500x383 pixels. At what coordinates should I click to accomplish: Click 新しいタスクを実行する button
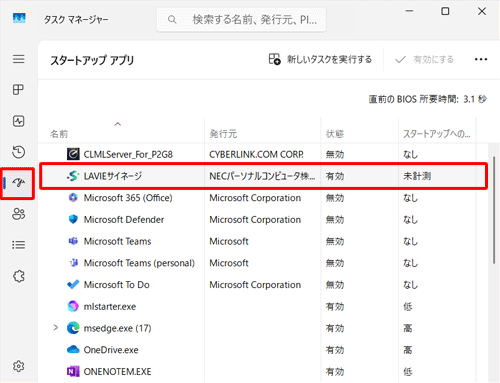pyautogui.click(x=320, y=59)
